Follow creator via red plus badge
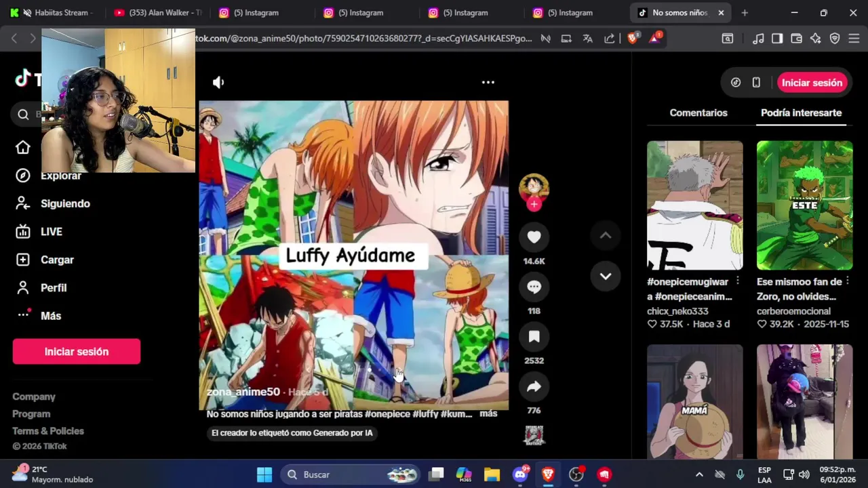This screenshot has width=868, height=488. 534,204
